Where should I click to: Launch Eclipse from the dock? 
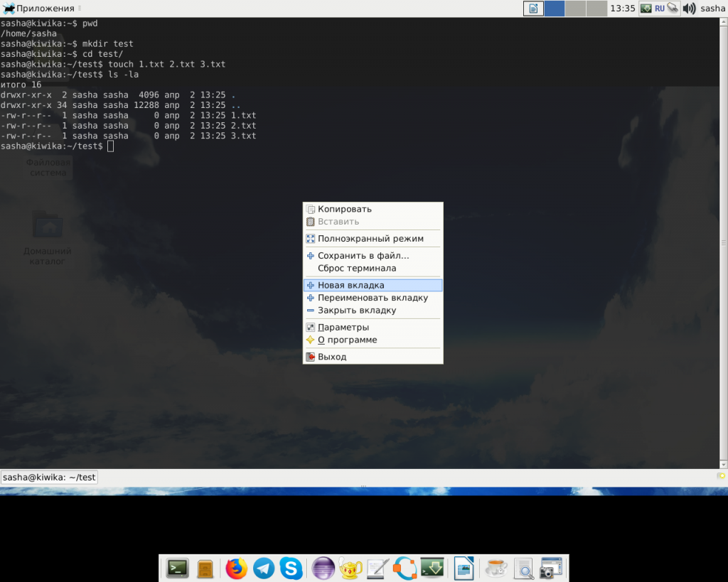click(323, 568)
